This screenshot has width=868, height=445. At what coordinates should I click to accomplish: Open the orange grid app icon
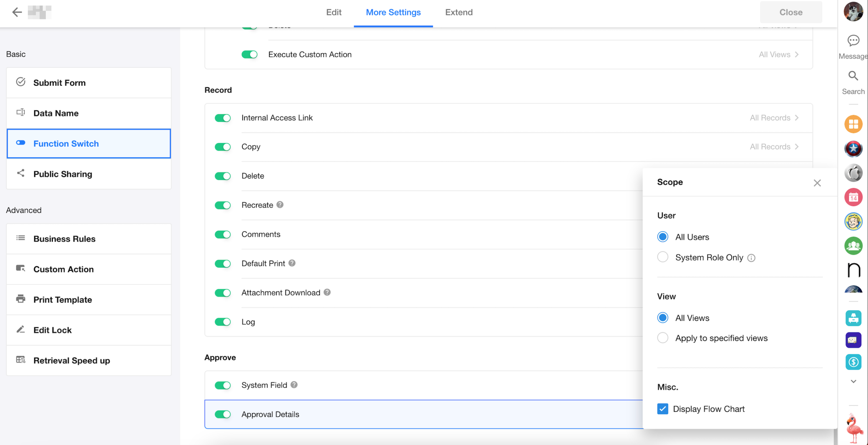(853, 124)
